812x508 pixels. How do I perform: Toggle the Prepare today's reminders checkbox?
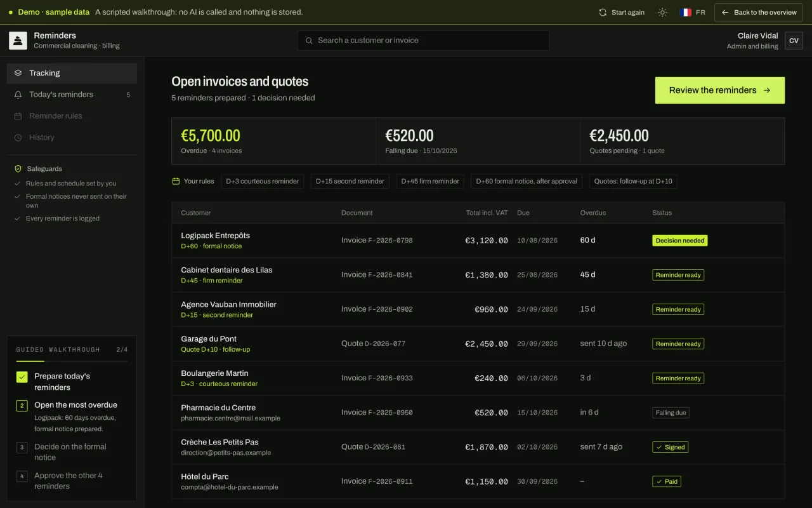click(x=22, y=377)
